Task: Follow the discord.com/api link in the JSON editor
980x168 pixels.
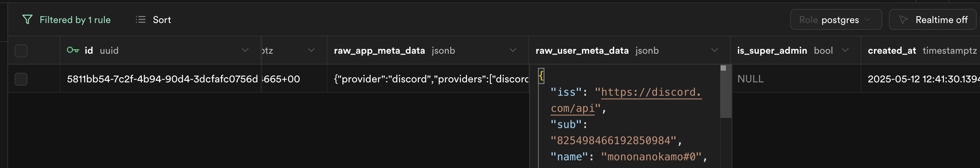Action: (651, 92)
